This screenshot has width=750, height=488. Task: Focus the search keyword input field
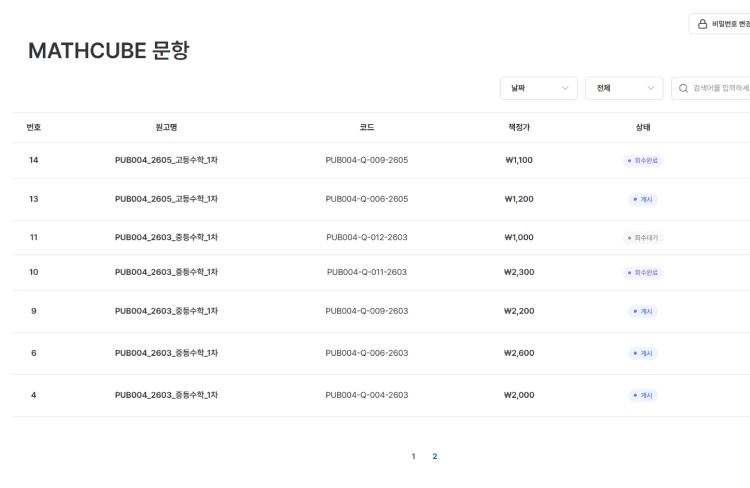point(711,88)
